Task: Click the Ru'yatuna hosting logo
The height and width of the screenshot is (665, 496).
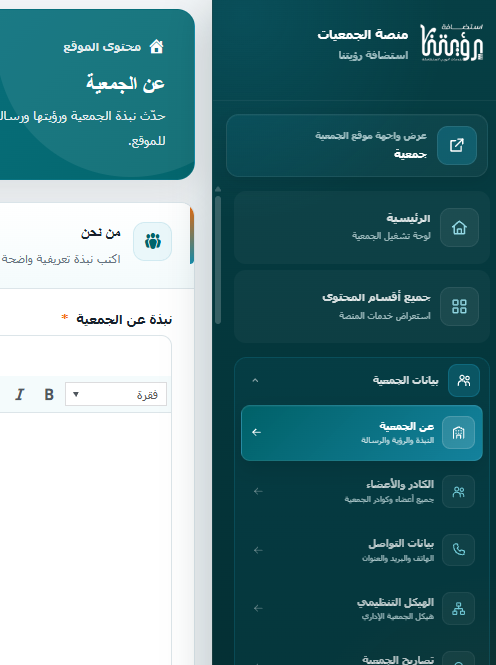Action: click(x=451, y=42)
